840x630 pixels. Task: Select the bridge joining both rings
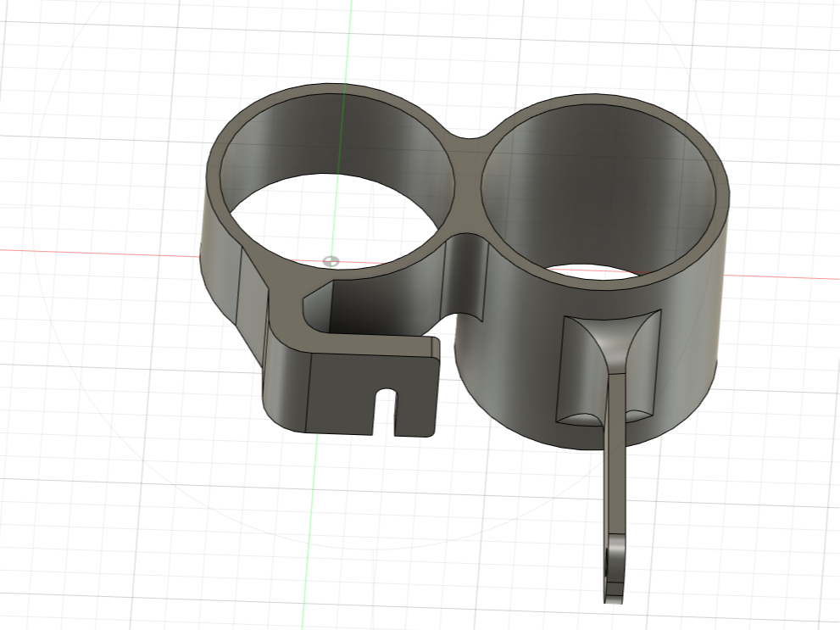click(x=468, y=185)
